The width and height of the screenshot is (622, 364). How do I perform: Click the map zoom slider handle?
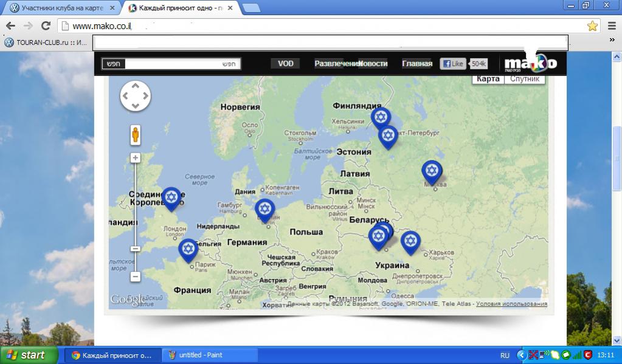135,249
